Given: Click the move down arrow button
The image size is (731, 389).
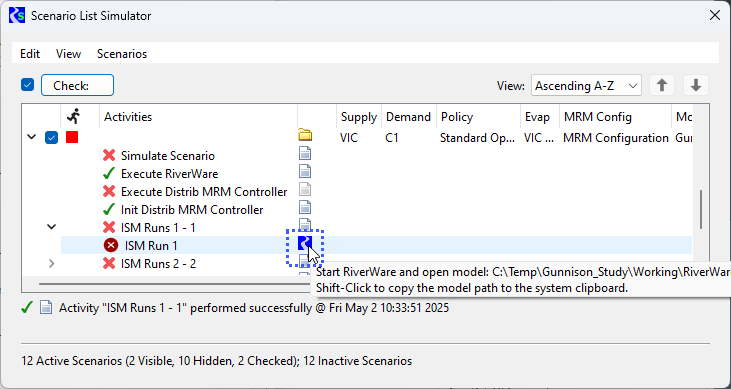Looking at the screenshot, I should click(x=696, y=85).
